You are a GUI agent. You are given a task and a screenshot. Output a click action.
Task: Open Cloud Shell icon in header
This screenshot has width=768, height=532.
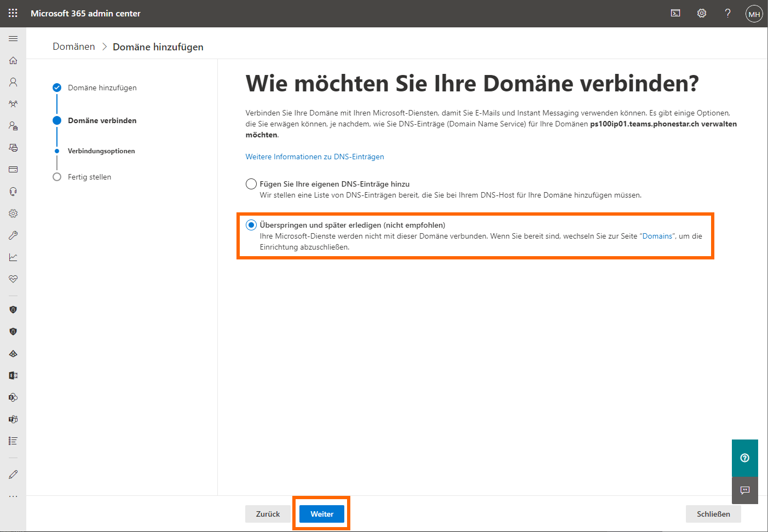675,13
